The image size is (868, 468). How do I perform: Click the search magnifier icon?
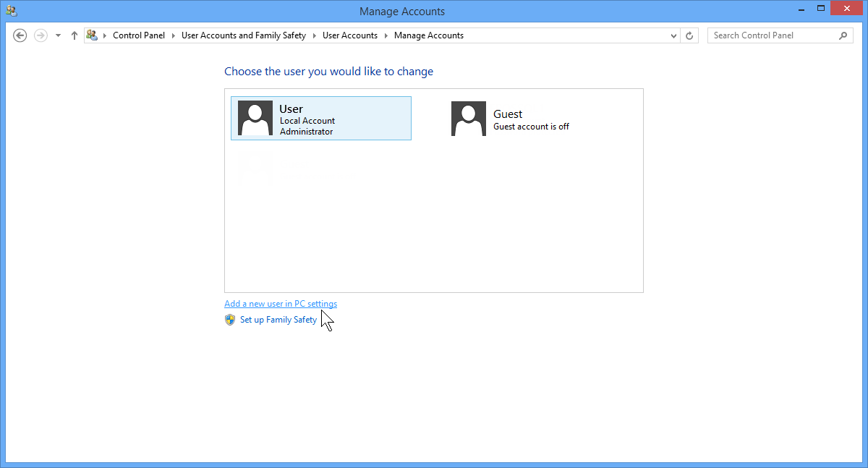[843, 35]
